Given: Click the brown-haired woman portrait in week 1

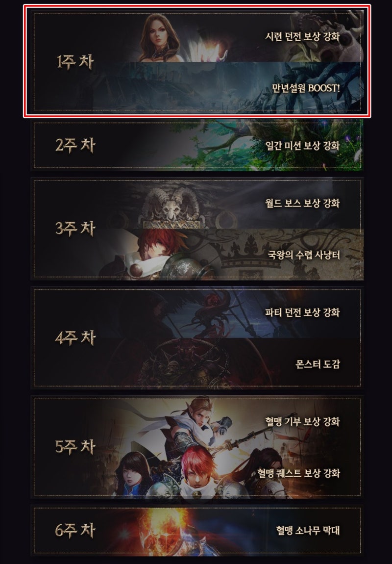Looking at the screenshot, I should coord(158,38).
